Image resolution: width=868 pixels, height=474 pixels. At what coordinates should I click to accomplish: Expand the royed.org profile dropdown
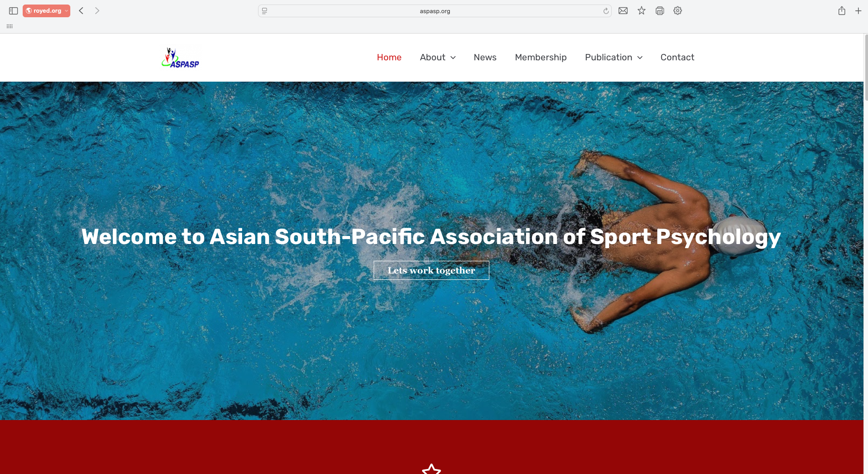[47, 11]
